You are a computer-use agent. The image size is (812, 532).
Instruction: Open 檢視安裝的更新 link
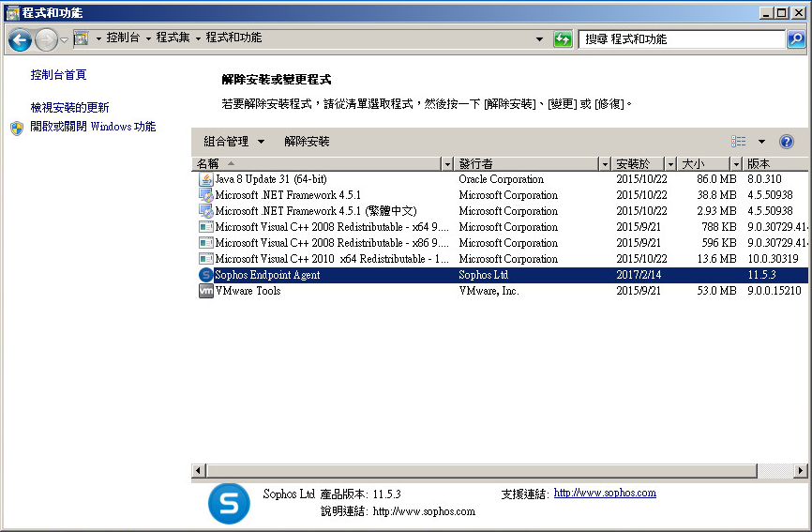click(x=70, y=107)
